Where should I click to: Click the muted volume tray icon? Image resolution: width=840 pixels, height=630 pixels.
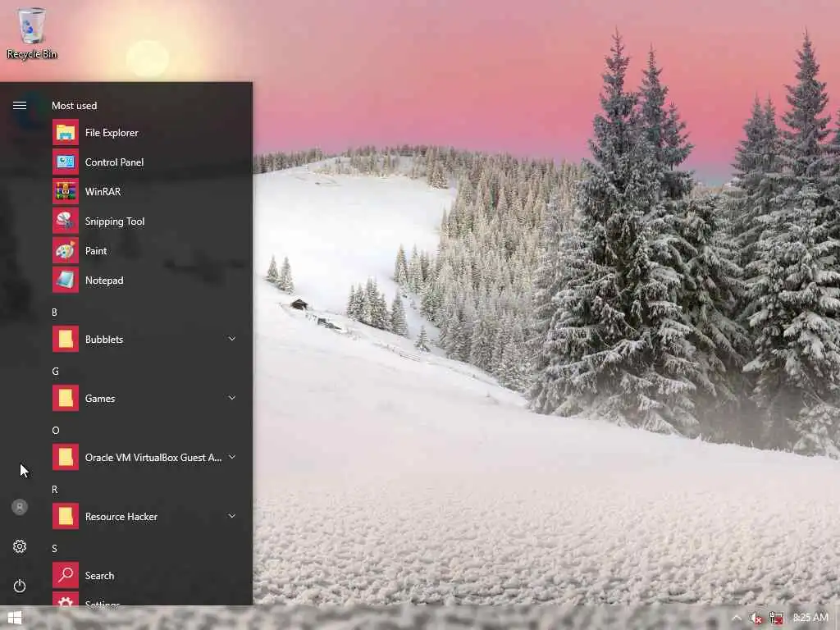[x=756, y=619]
